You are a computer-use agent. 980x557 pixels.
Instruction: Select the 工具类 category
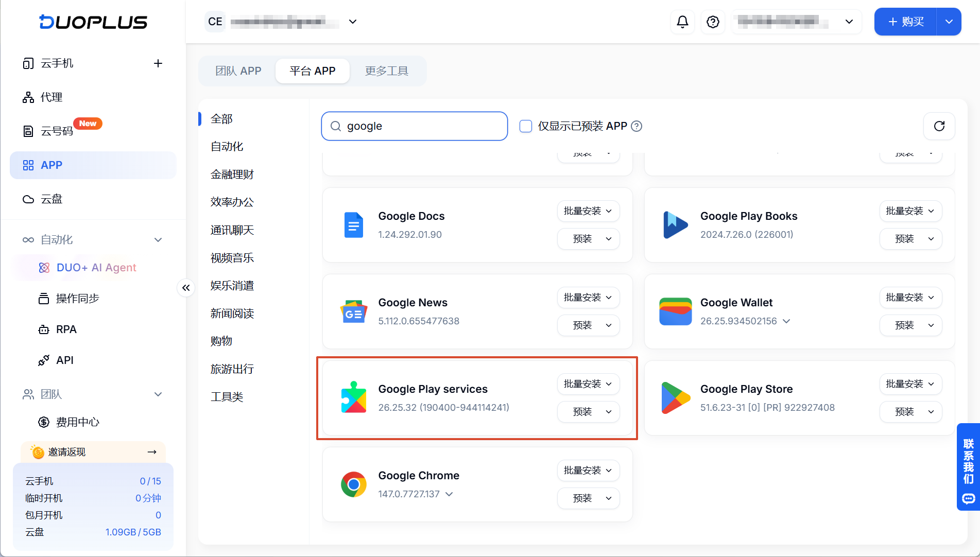click(x=227, y=397)
